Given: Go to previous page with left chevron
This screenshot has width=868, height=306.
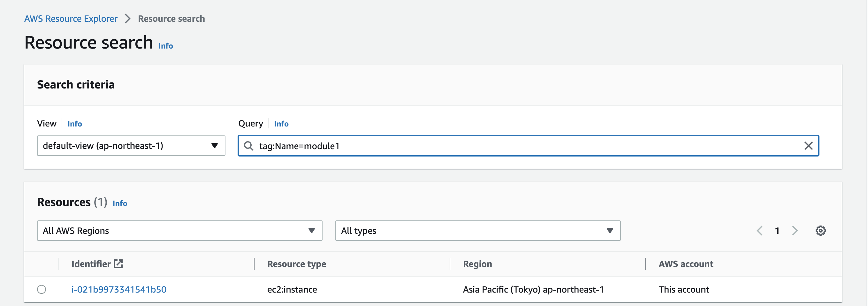Looking at the screenshot, I should pos(759,231).
